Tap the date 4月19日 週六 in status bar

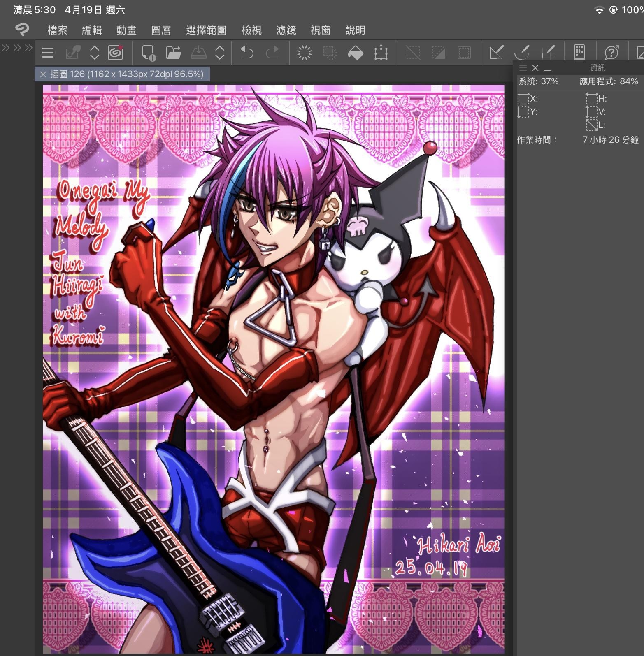tap(95, 10)
